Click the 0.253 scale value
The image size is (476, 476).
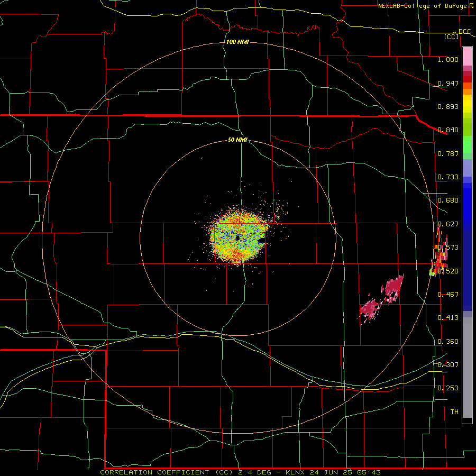(x=448, y=388)
